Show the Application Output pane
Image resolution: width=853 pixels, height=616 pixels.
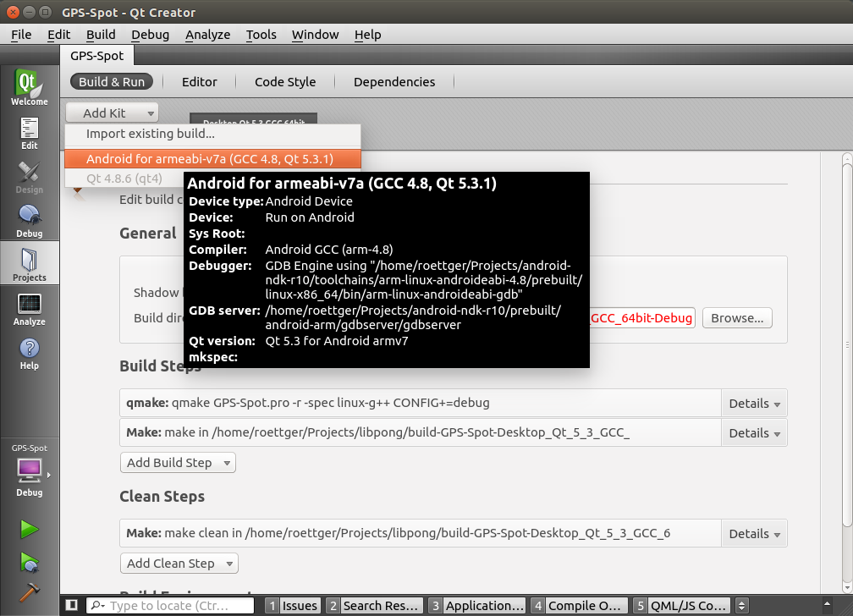pyautogui.click(x=476, y=605)
